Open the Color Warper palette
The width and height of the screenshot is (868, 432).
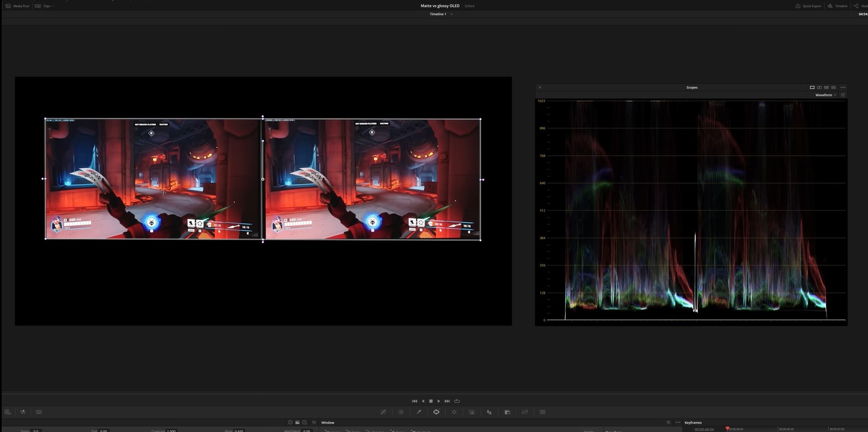pos(401,412)
